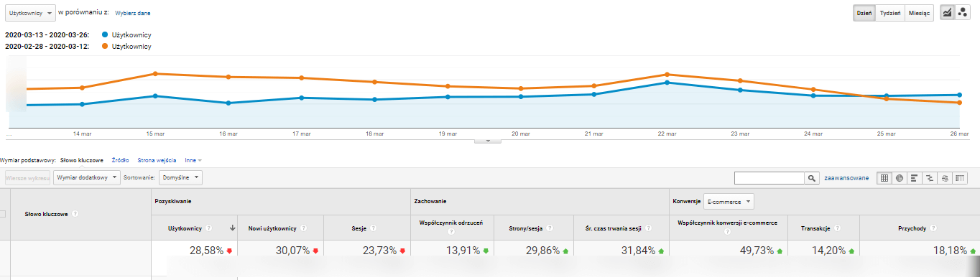Click the blue data point on 16 mar
Screen dimensions: 980x280
[x=228, y=103]
